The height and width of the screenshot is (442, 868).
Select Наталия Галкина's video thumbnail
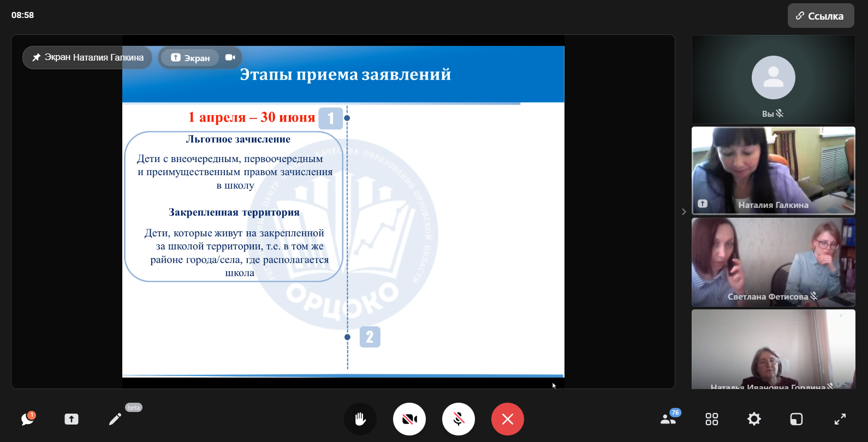pos(773,170)
